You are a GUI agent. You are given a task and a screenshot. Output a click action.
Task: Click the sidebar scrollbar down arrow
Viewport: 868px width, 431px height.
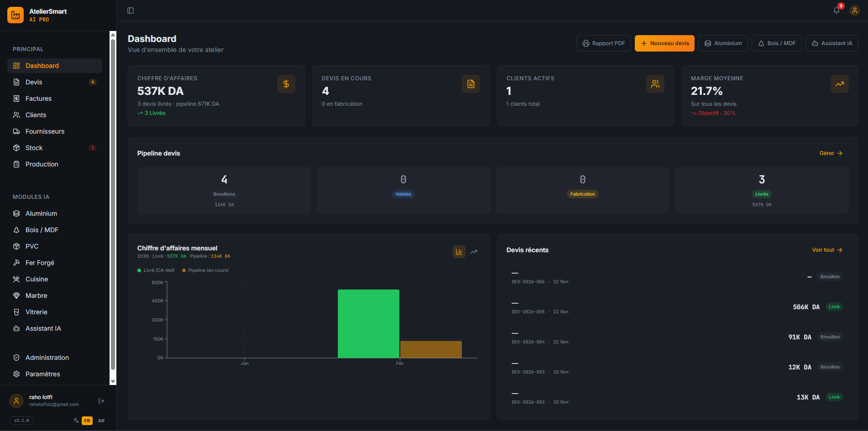point(113,381)
